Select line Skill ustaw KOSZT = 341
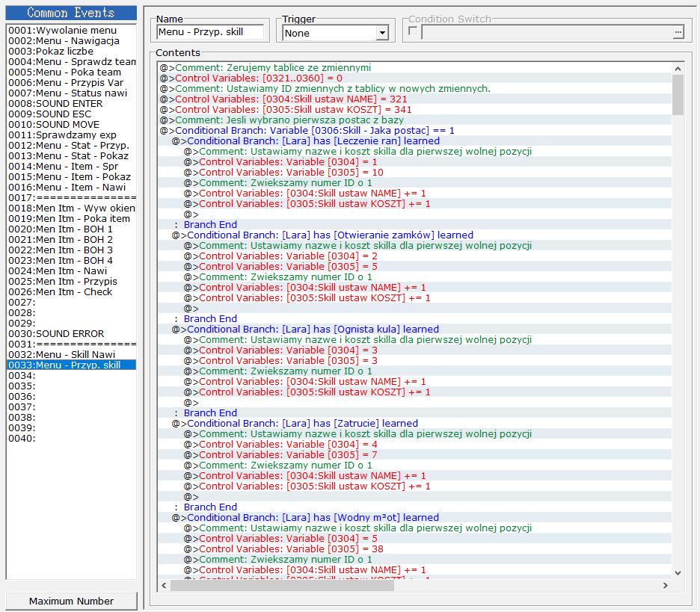Viewport: 700px width, 612px height. (415, 110)
